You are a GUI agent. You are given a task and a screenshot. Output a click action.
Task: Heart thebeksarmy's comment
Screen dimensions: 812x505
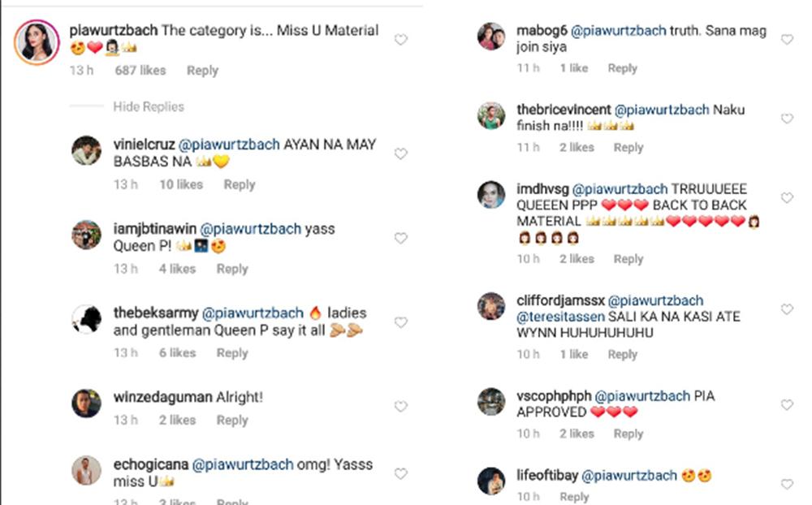[x=400, y=322]
